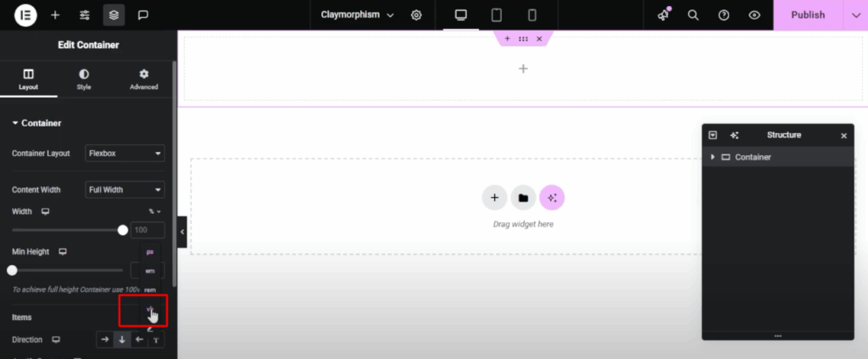Open page settings gear icon
Image resolution: width=868 pixels, height=359 pixels.
tap(416, 15)
